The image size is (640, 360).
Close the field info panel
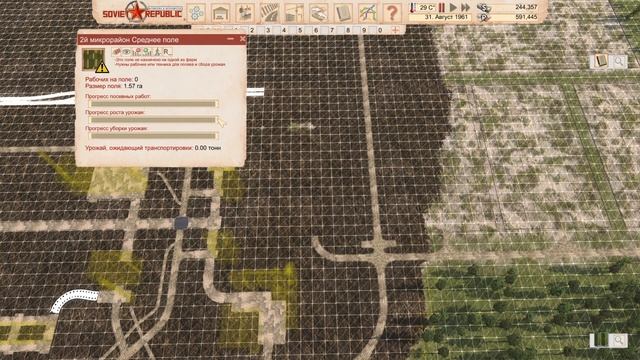(242, 39)
